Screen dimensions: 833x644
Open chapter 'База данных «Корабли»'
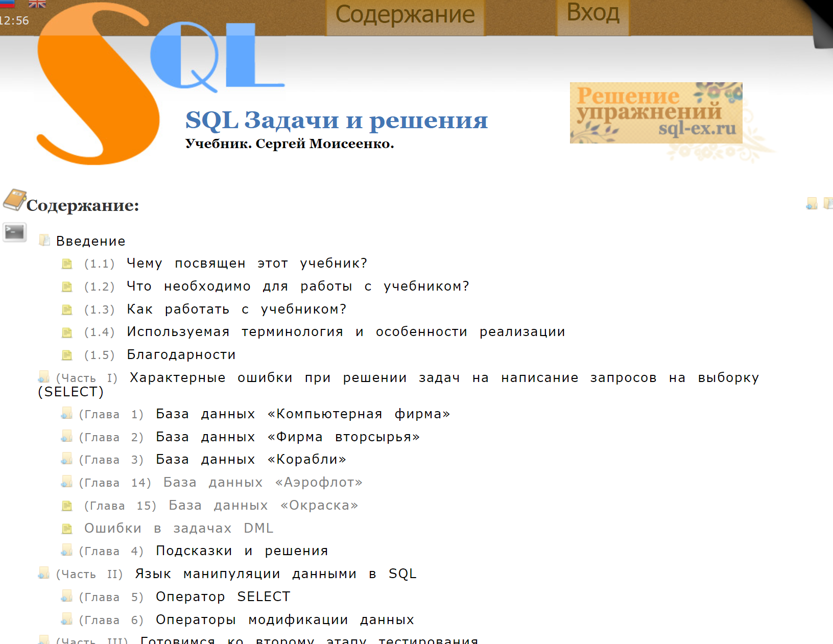click(251, 460)
